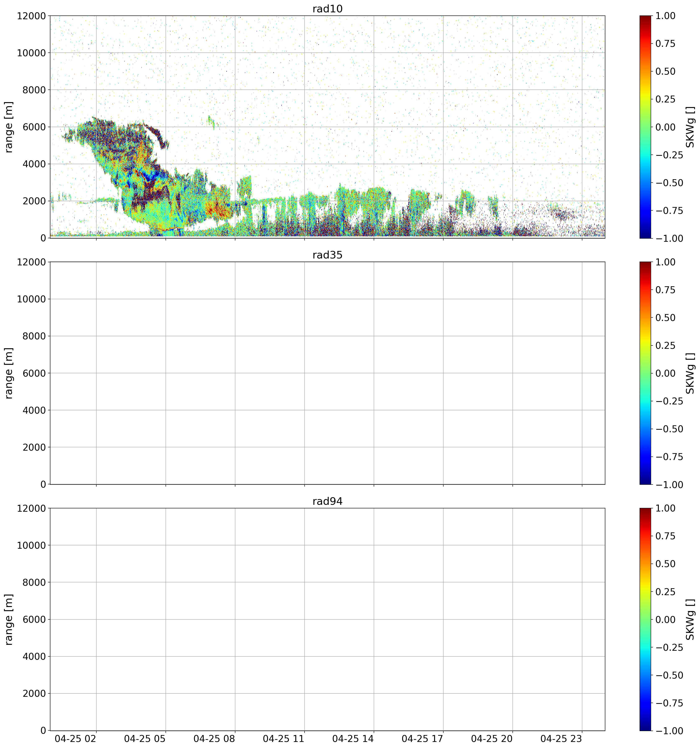Image resolution: width=700 pixels, height=748 pixels.
Task: Click the rad94 panel title
Action: click(x=327, y=501)
